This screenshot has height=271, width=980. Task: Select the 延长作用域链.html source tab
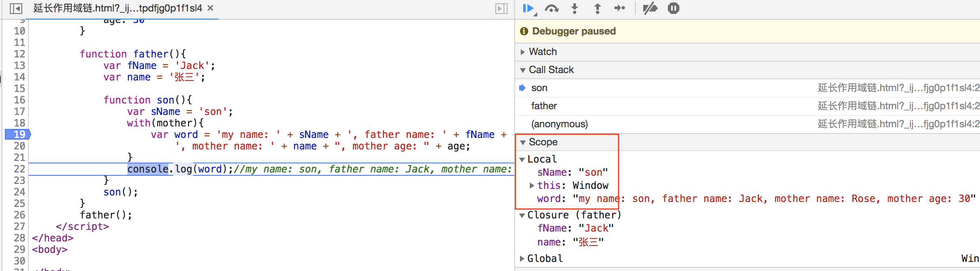coord(118,8)
